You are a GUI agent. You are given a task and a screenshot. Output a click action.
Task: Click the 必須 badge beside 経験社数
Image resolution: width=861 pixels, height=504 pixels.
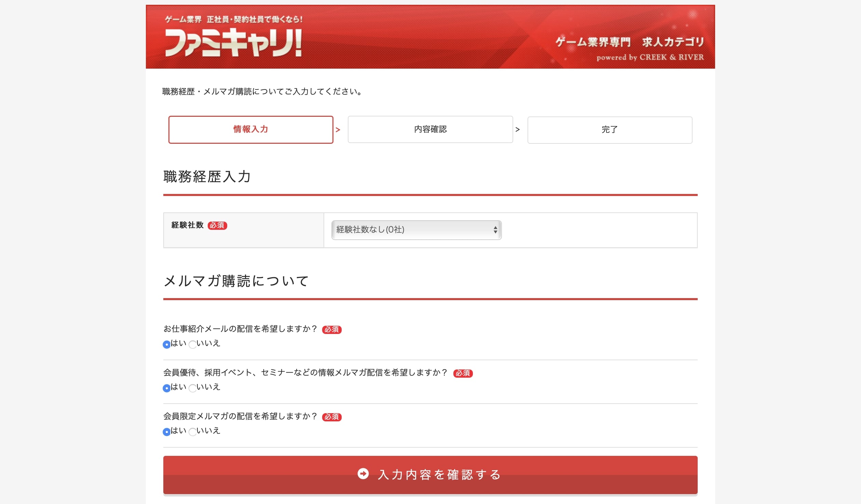pyautogui.click(x=217, y=225)
